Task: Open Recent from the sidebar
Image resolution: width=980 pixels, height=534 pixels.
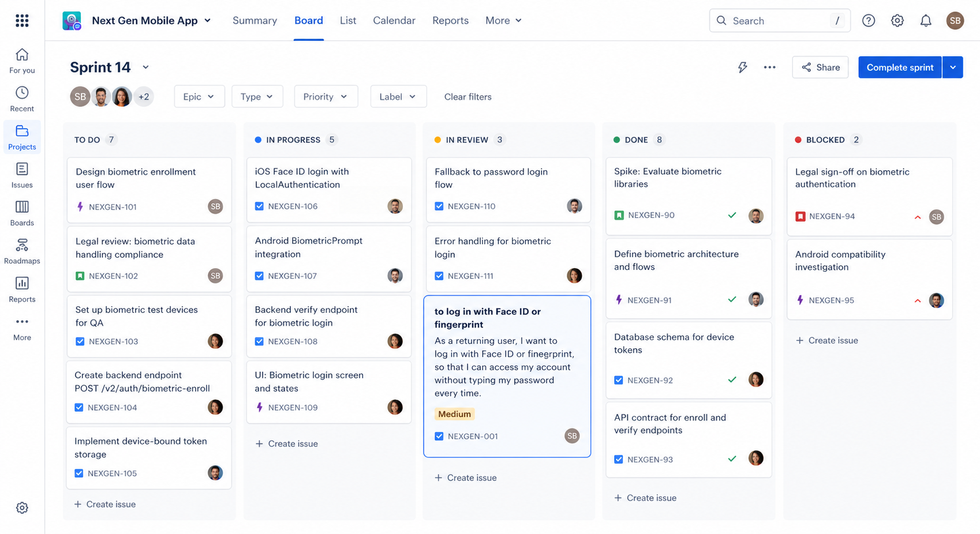Action: (22, 99)
